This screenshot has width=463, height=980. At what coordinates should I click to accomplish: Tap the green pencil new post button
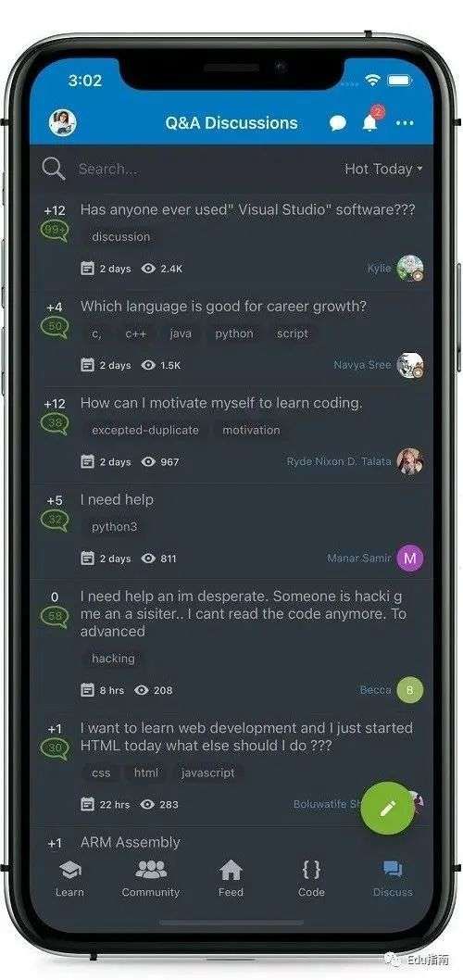[x=388, y=808]
